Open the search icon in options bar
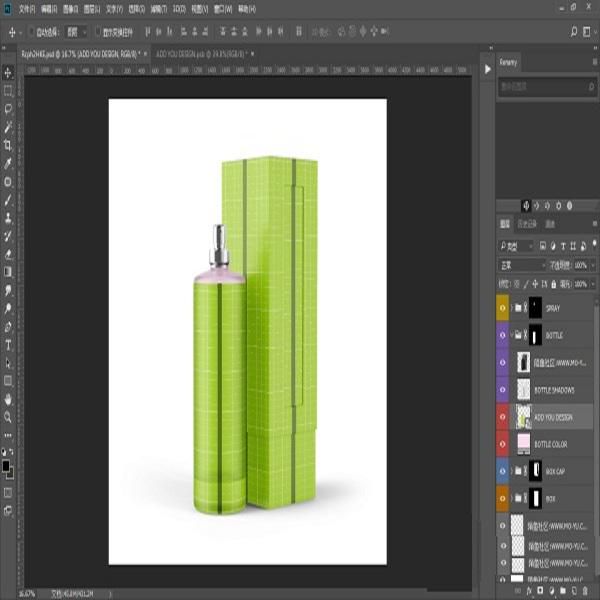The width and height of the screenshot is (600, 600). (574, 31)
